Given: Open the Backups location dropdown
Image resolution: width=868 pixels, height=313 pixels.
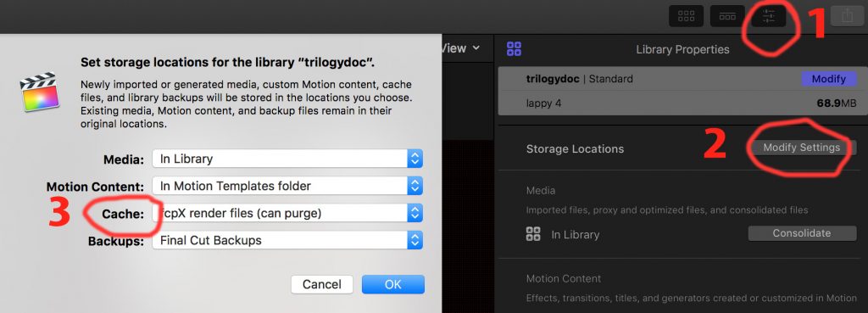Looking at the screenshot, I should pos(288,240).
